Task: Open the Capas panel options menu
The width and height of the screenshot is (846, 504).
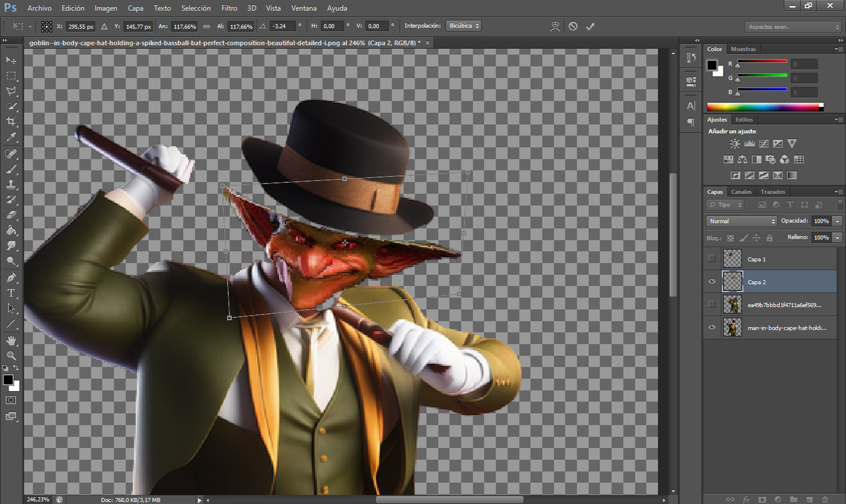Action: [x=838, y=192]
